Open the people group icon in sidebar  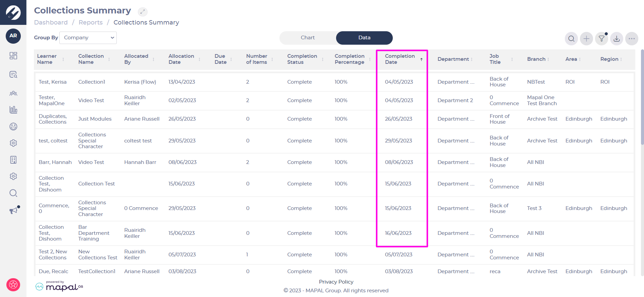tap(13, 93)
